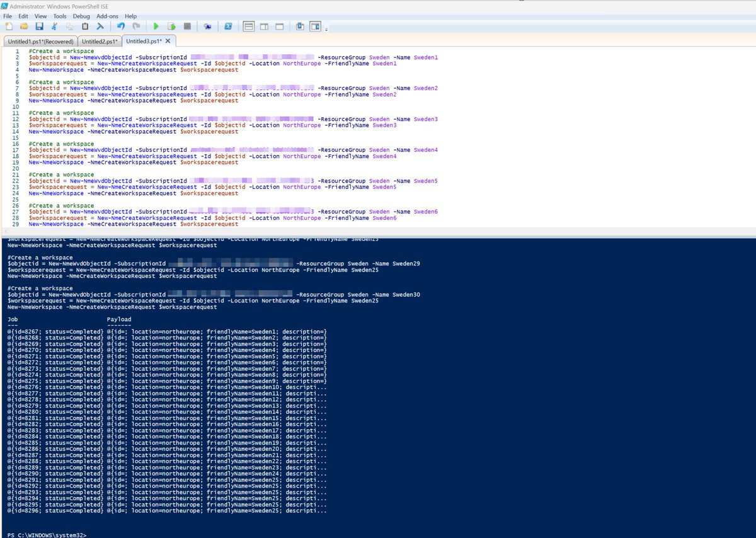The height and width of the screenshot is (538, 756).
Task: Click the 'Payload' column header in console
Action: 119,319
